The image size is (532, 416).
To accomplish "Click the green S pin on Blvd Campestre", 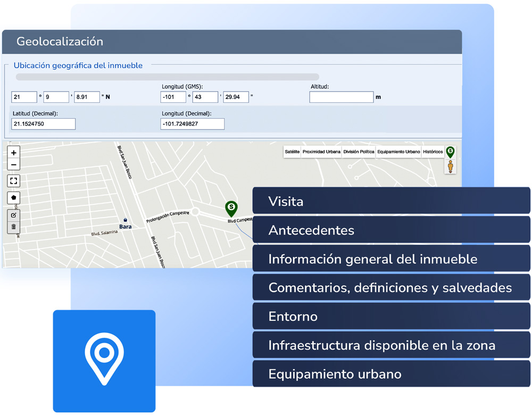I will pyautogui.click(x=231, y=209).
